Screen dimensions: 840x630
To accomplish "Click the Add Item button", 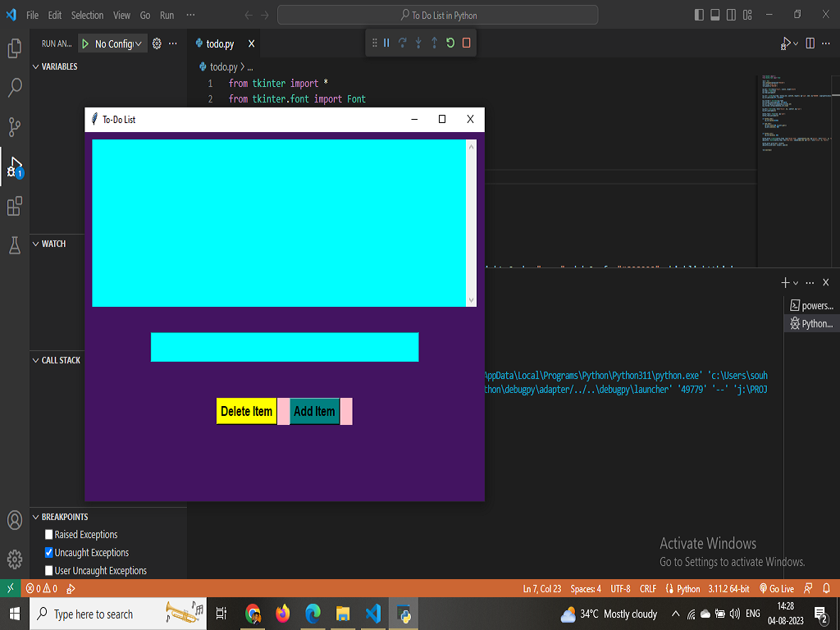I will [314, 411].
